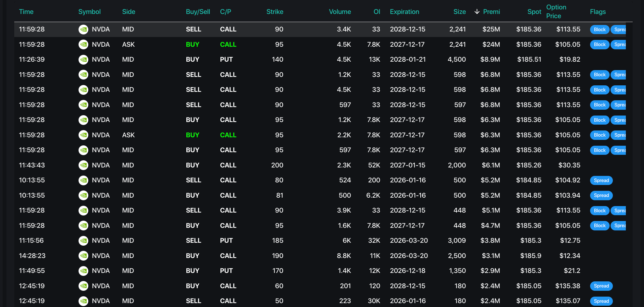Click the sort arrow beside the Premium header
Viewport: 644px width, 307px height.
477,12
